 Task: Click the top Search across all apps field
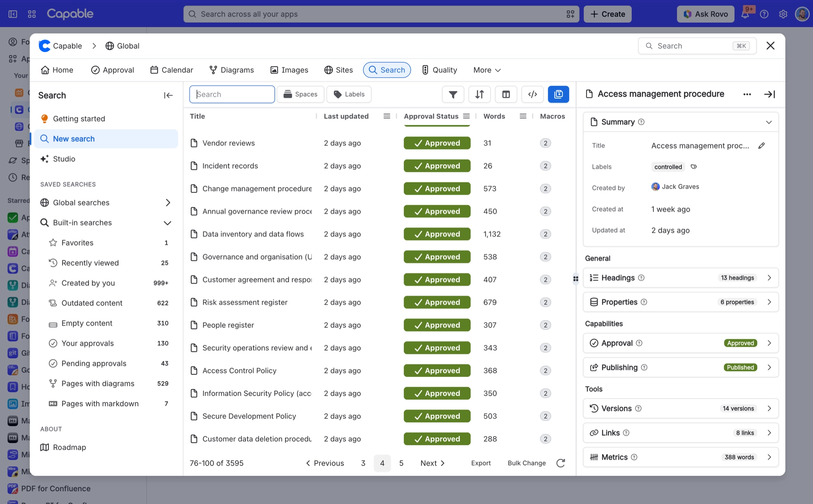point(381,14)
